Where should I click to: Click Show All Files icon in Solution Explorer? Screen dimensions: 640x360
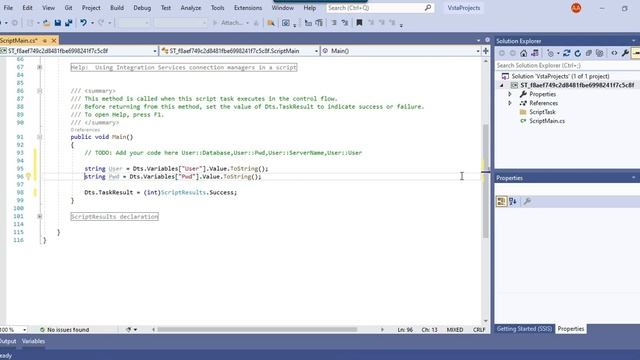coord(599,53)
